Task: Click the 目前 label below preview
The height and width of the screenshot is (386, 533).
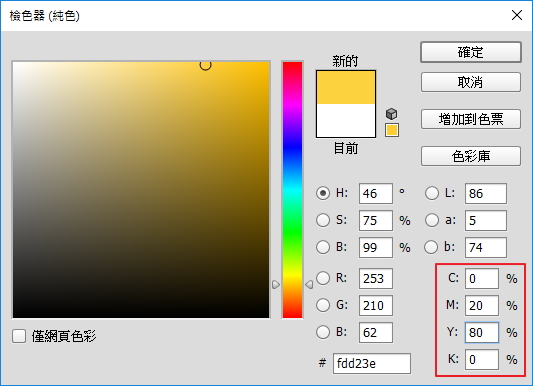Action: click(346, 148)
